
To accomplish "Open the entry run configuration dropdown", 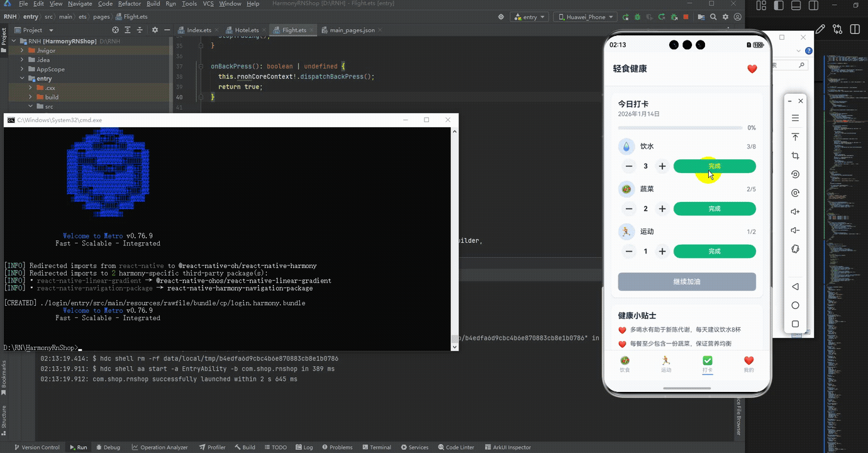I will click(530, 17).
